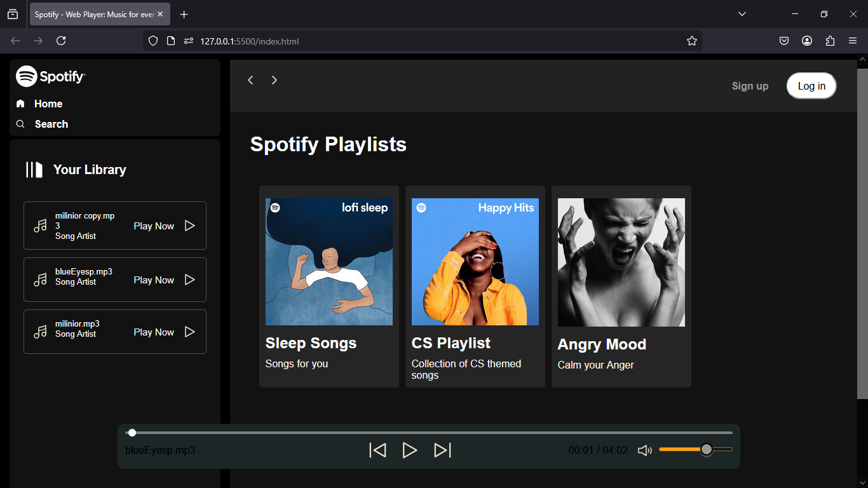Skip to previous track in player bar

(377, 451)
